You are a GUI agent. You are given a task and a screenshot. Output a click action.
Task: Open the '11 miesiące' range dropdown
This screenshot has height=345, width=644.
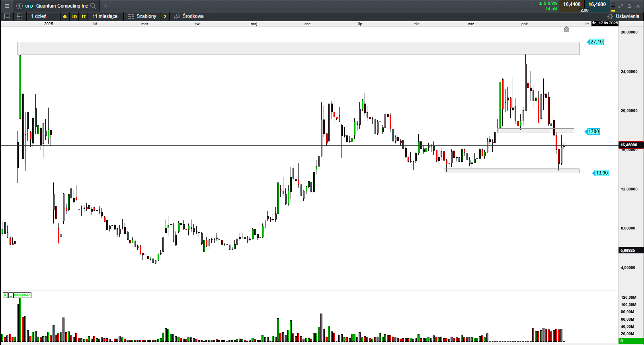[x=105, y=16]
